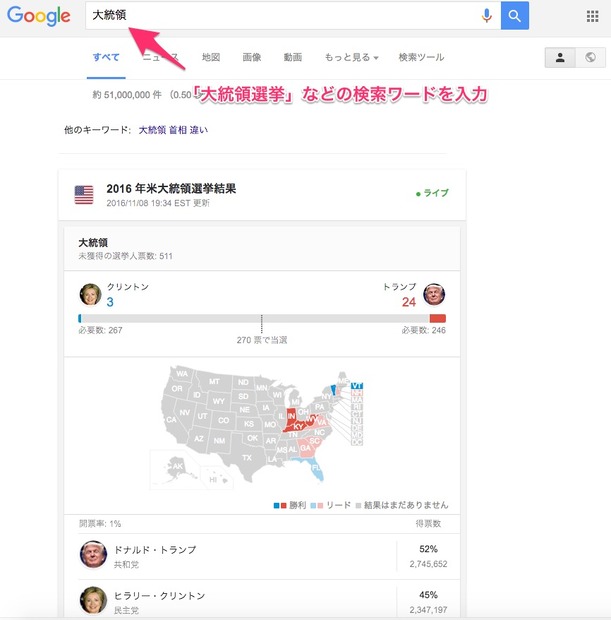
Task: Click the green ライブ indicator
Action: [x=432, y=193]
